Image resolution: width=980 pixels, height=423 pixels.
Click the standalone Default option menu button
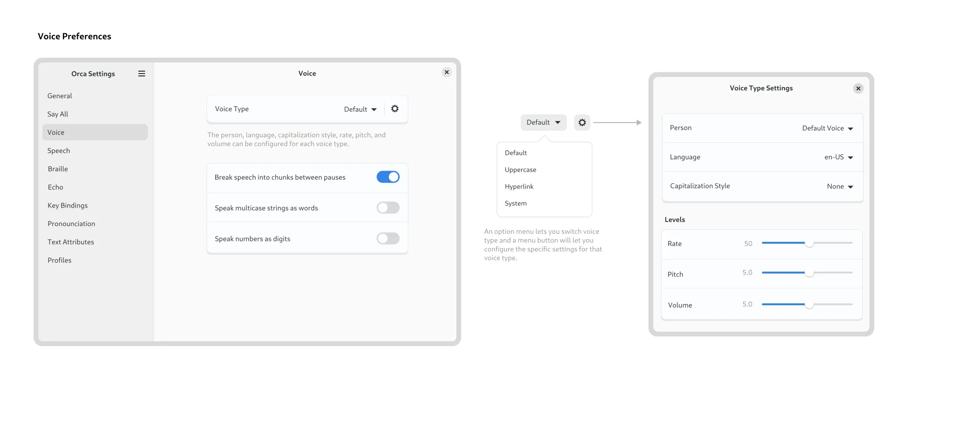(543, 123)
